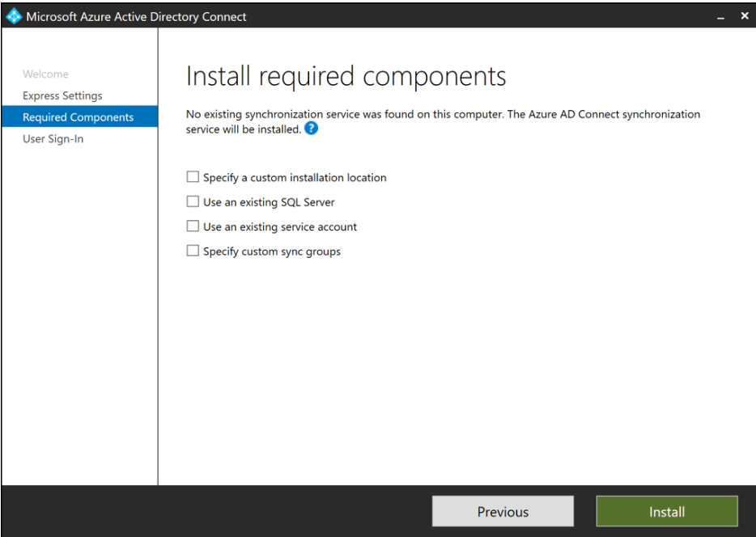Close the Azure AD Connect wizard
This screenshot has width=756, height=537.
click(x=744, y=15)
